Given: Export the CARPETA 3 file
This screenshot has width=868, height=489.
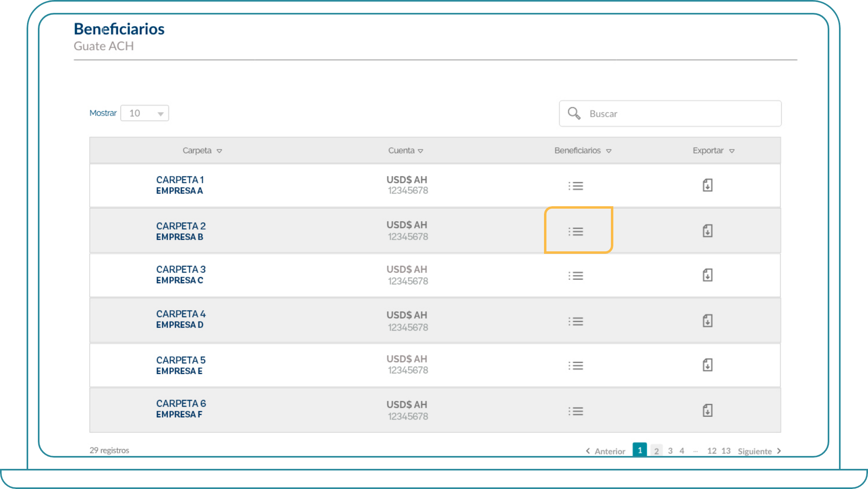Looking at the screenshot, I should tap(708, 275).
